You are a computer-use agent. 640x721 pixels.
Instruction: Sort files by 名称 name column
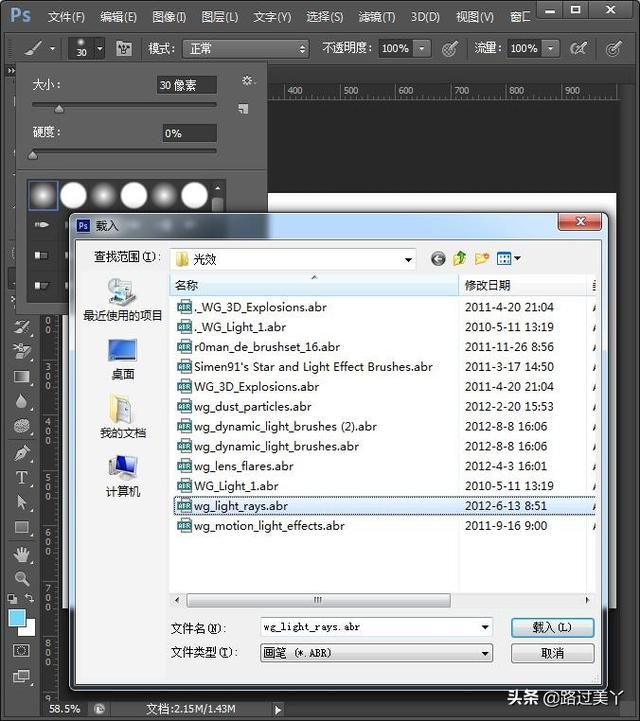pyautogui.click(x=314, y=285)
